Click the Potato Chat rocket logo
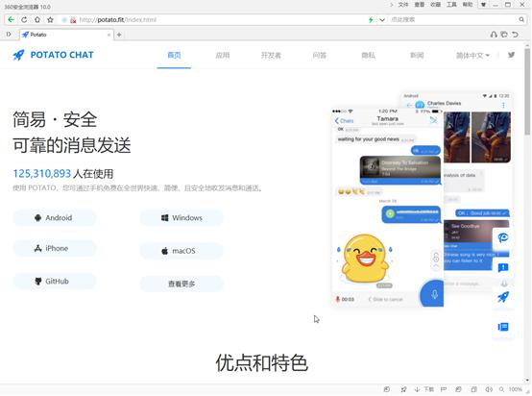The image size is (532, 396). point(18,55)
